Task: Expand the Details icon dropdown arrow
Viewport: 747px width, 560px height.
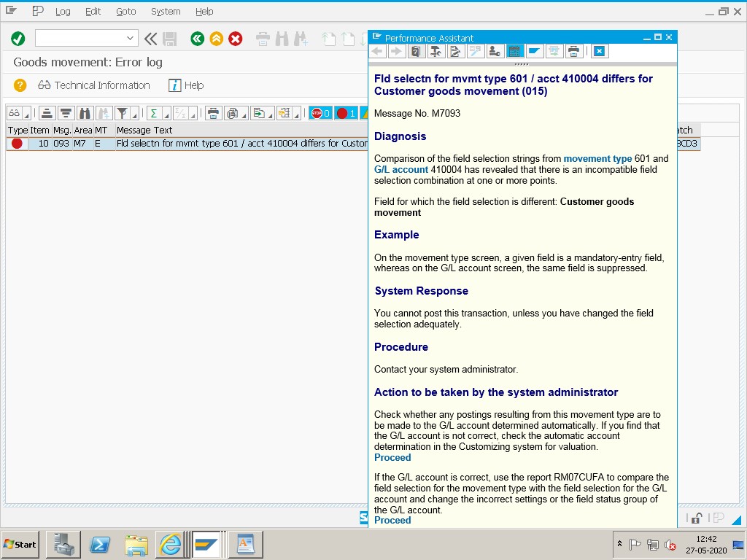Action: pyautogui.click(x=27, y=114)
